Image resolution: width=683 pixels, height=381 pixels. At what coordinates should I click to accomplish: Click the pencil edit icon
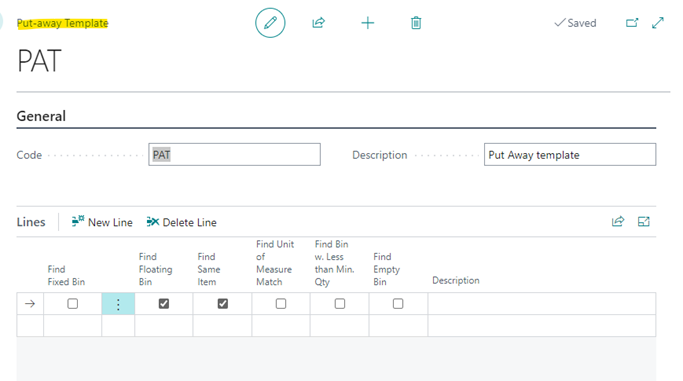click(x=270, y=23)
